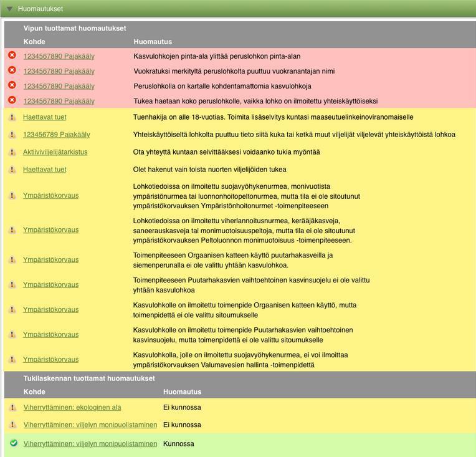476x457 pixels.
Task: Click the warning icon beside the Valumavesien hallinta note
Action: pos(12,360)
